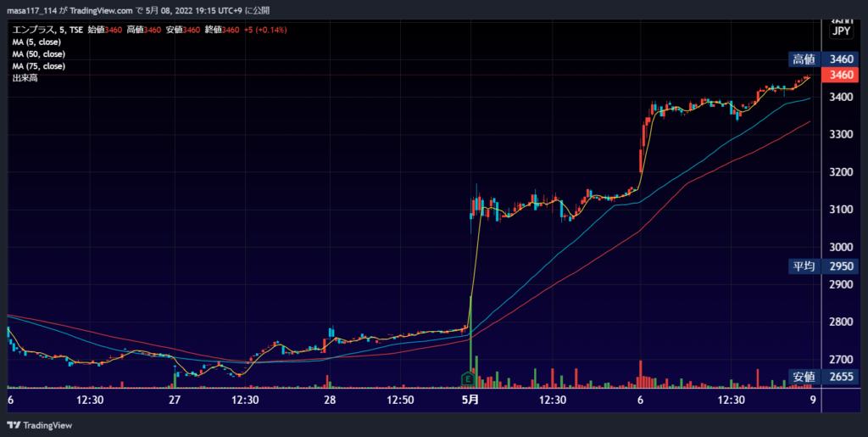Click the 27 date axis label
Image resolution: width=868 pixels, height=437 pixels.
click(175, 400)
